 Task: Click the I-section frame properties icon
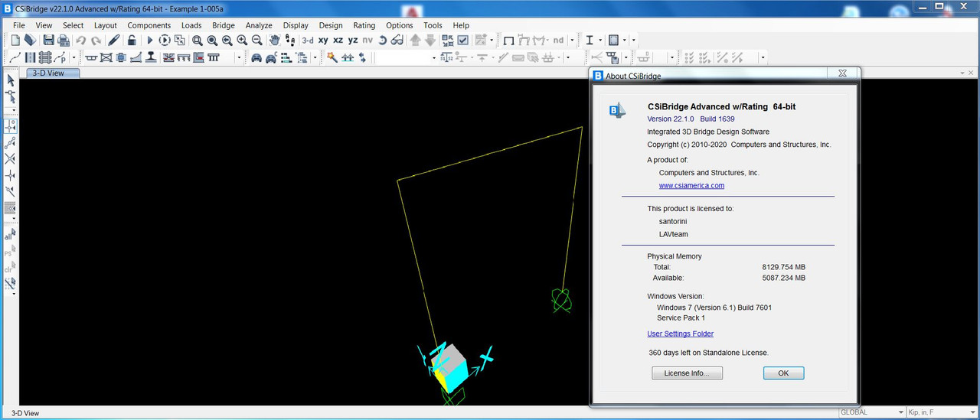590,40
